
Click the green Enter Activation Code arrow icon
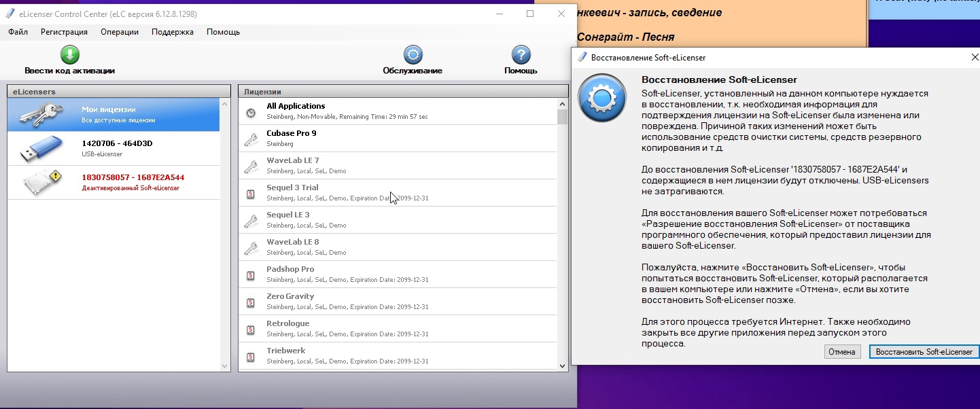[70, 55]
